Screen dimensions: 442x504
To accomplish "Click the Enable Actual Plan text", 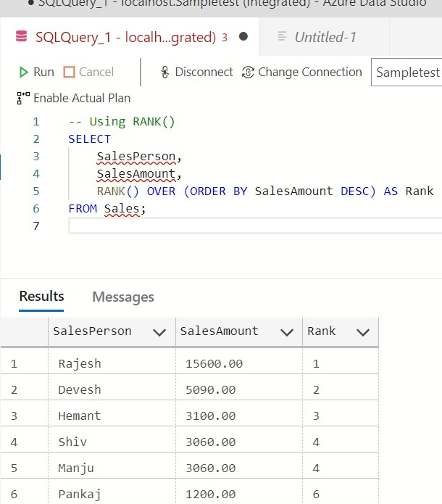I will tap(82, 98).
